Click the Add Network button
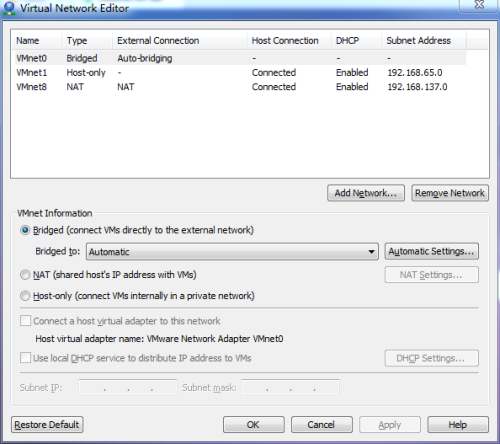Viewport: 500px width, 444px height. click(x=366, y=193)
